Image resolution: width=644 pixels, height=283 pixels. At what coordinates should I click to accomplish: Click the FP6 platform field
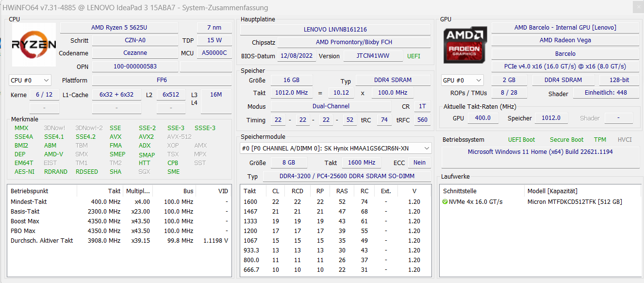[162, 80]
